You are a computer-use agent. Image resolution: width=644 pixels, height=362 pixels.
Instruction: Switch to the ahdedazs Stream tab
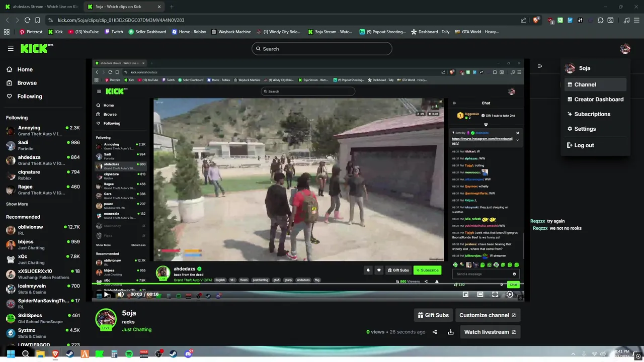pyautogui.click(x=42, y=7)
